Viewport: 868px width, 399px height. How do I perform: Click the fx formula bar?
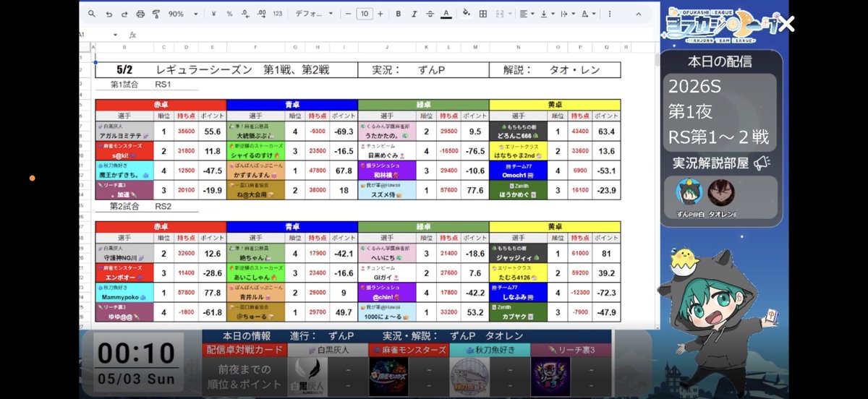pyautogui.click(x=132, y=35)
